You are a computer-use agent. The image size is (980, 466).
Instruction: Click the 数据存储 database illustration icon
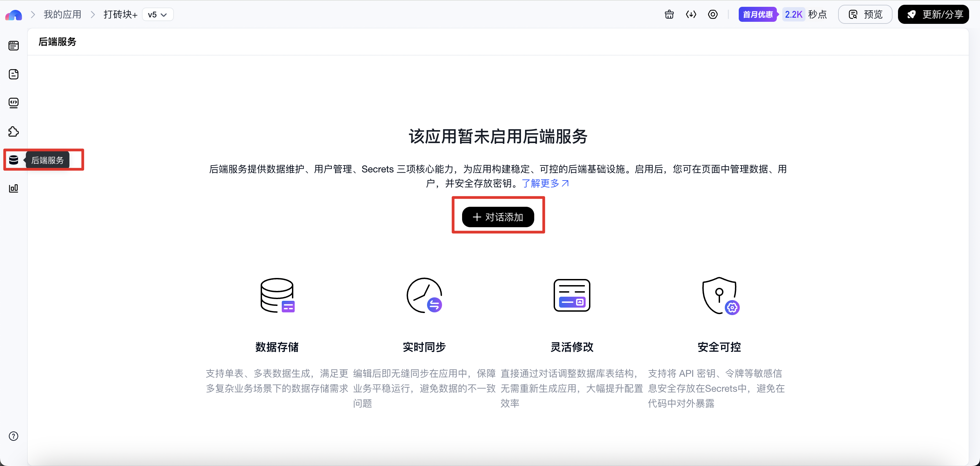pyautogui.click(x=277, y=295)
